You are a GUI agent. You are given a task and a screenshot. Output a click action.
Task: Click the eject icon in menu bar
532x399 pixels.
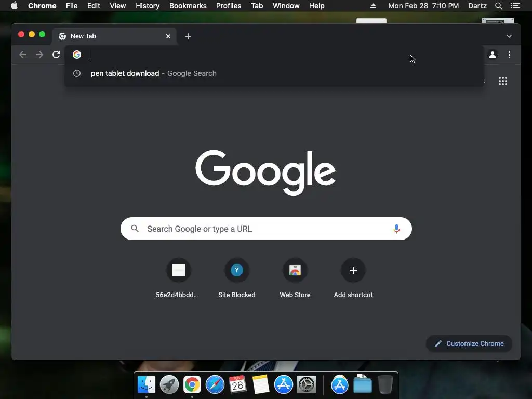[x=373, y=6]
